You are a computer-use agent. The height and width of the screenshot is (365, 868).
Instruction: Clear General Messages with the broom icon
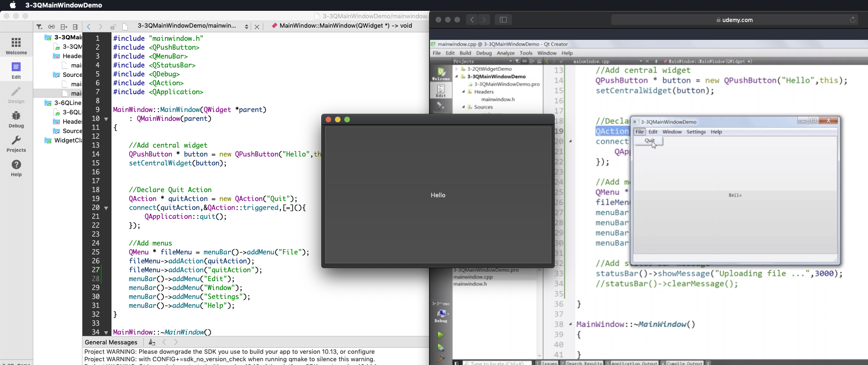tap(151, 342)
